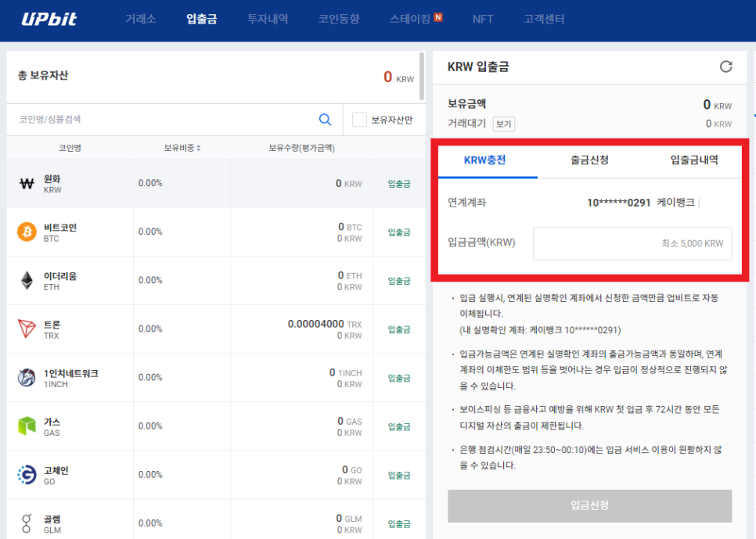
Task: Click the 보기 button beside 거래대기
Action: tap(503, 124)
